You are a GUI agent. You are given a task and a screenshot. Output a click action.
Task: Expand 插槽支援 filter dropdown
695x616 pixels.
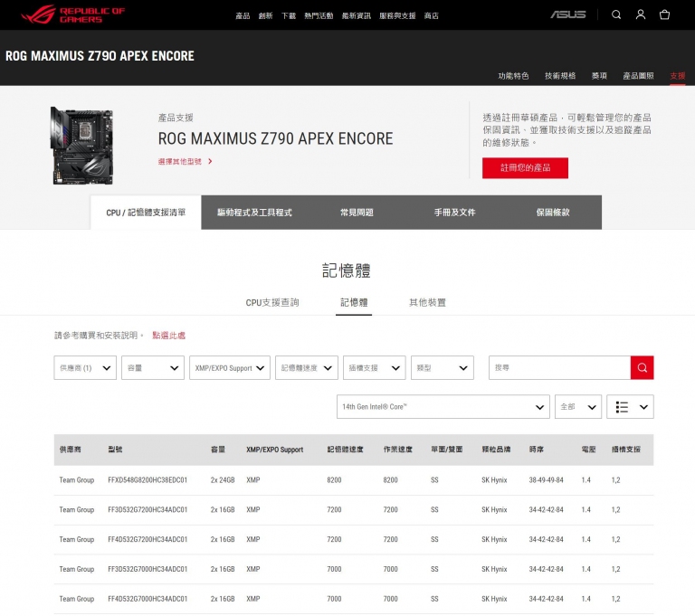(375, 368)
